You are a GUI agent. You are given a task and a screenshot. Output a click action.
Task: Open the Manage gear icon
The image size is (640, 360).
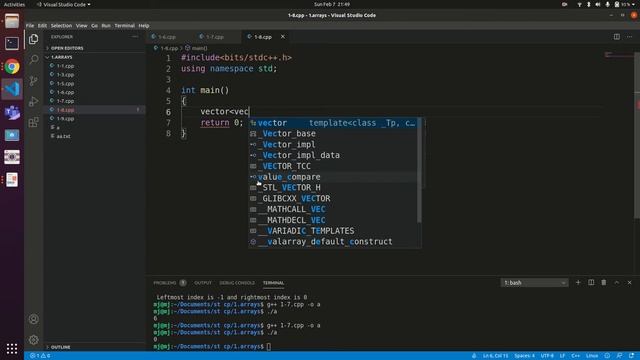coord(33,339)
